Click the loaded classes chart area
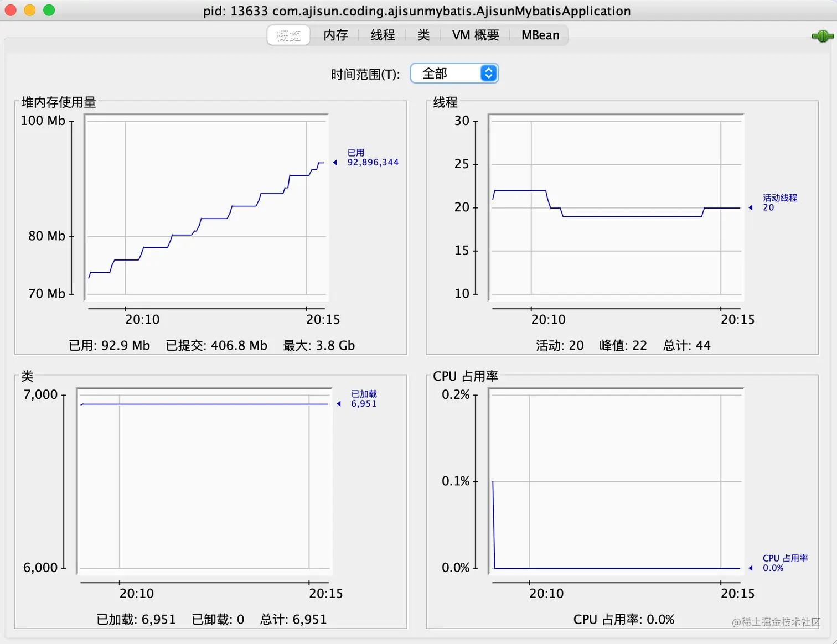837x644 pixels. 204,481
